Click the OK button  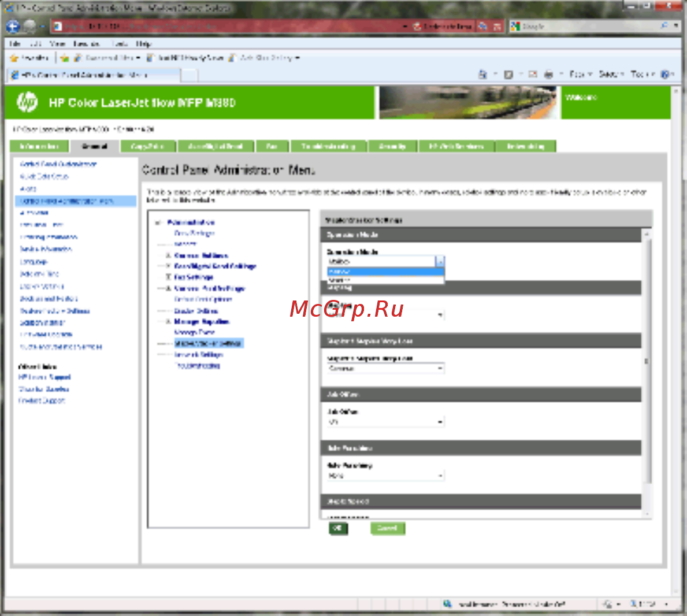click(338, 528)
